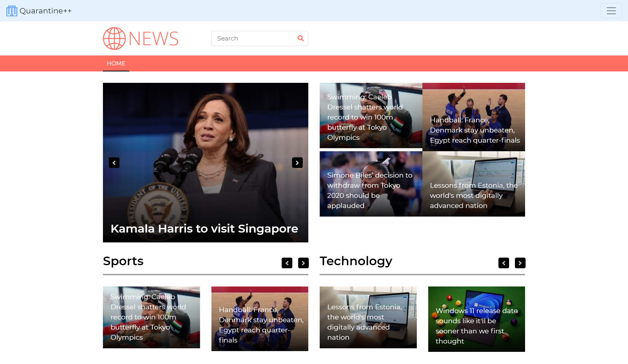This screenshot has height=364, width=628.
Task: Click the Quarantine++ brand text
Action: pos(46,11)
